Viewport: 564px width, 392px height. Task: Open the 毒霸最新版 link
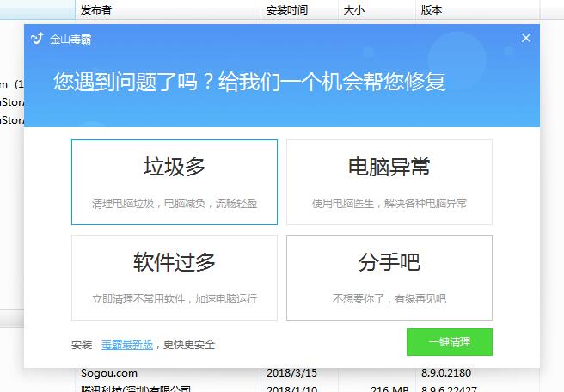click(127, 345)
